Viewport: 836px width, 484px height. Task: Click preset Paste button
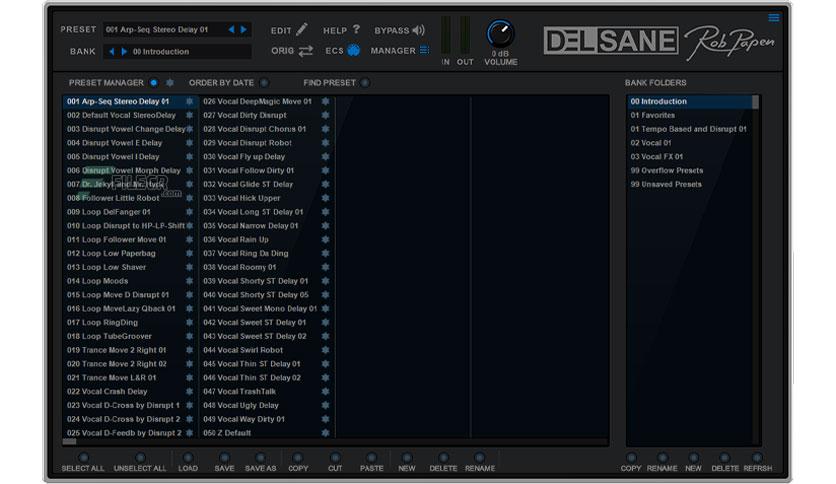pyautogui.click(x=371, y=457)
